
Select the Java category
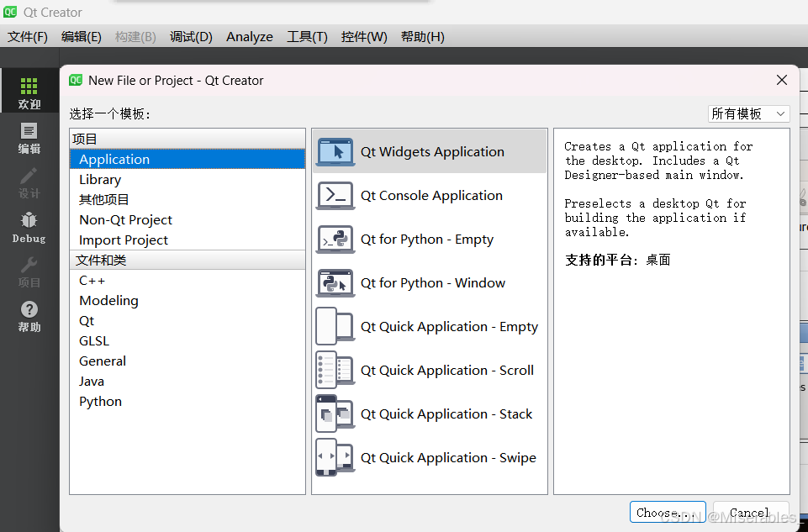tap(187, 381)
